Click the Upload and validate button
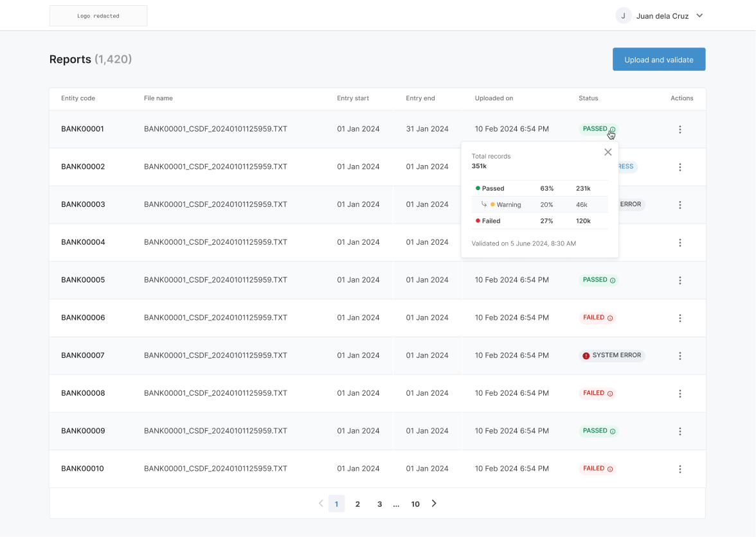This screenshot has height=537, width=756. pos(658,59)
